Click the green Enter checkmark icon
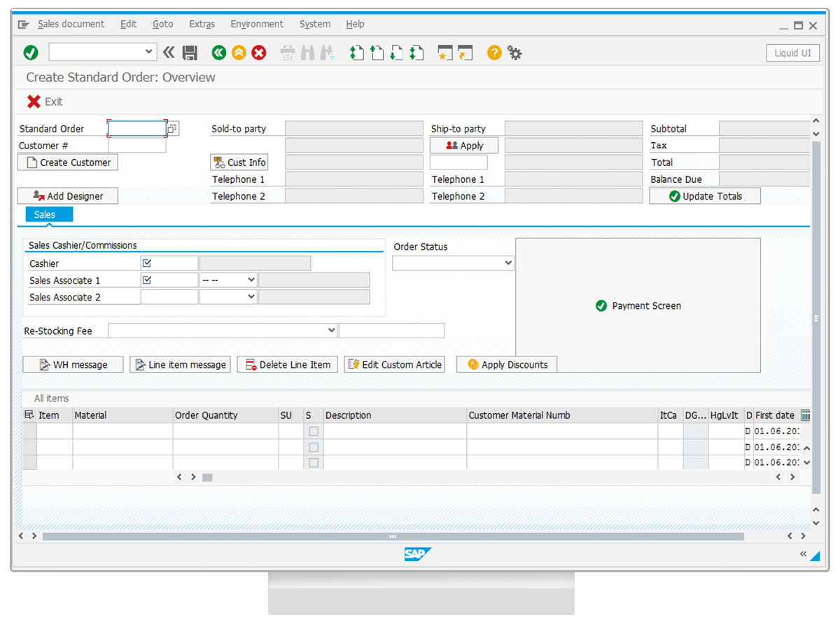 tap(31, 53)
